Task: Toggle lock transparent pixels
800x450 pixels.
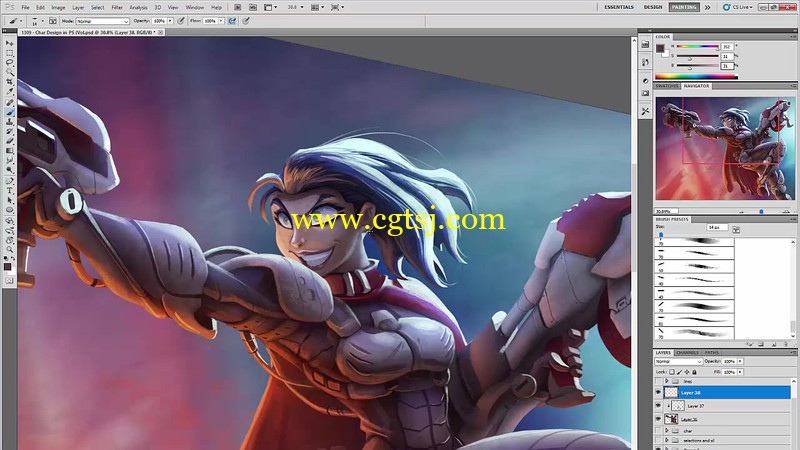Action: coord(672,372)
